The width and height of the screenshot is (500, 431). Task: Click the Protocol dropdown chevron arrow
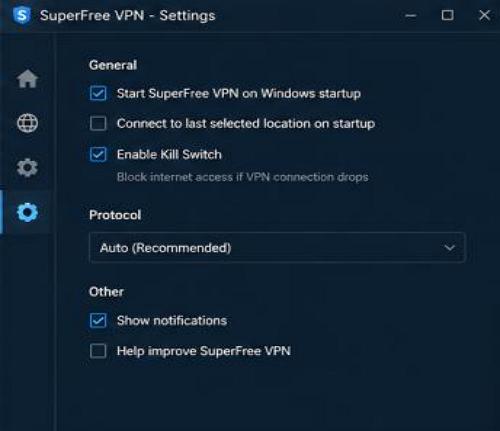(449, 248)
